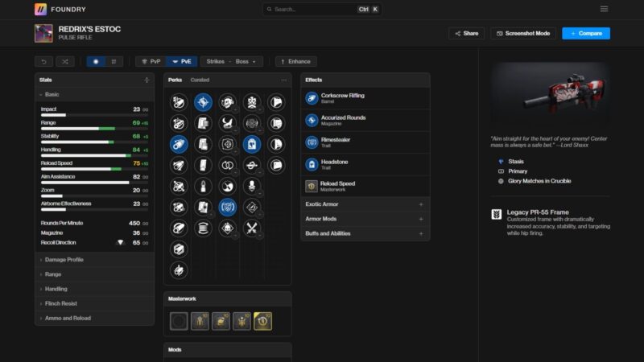Image resolution: width=644 pixels, height=362 pixels.
Task: Click the Foundry logo icon
Action: (x=40, y=10)
